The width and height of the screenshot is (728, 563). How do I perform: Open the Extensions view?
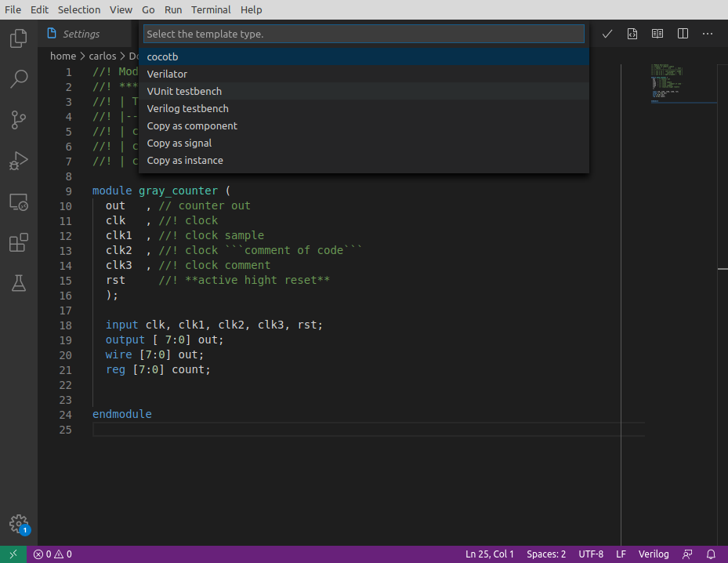pyautogui.click(x=19, y=243)
